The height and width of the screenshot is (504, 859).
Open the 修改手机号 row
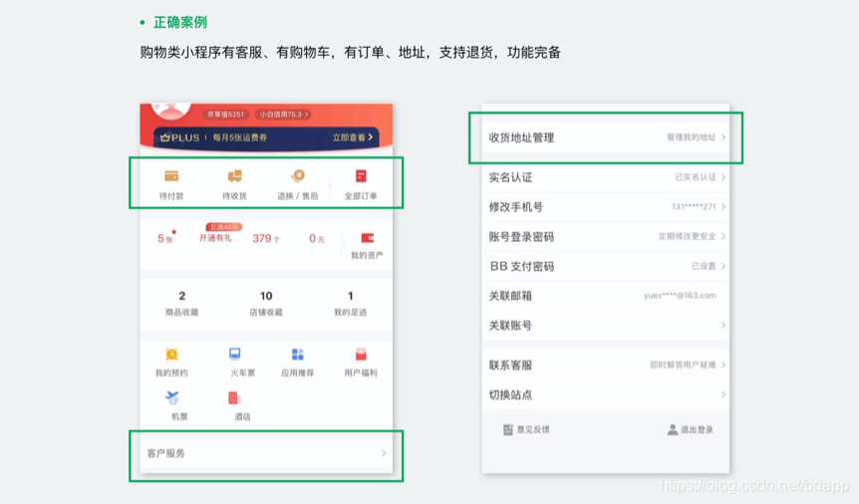coord(606,206)
